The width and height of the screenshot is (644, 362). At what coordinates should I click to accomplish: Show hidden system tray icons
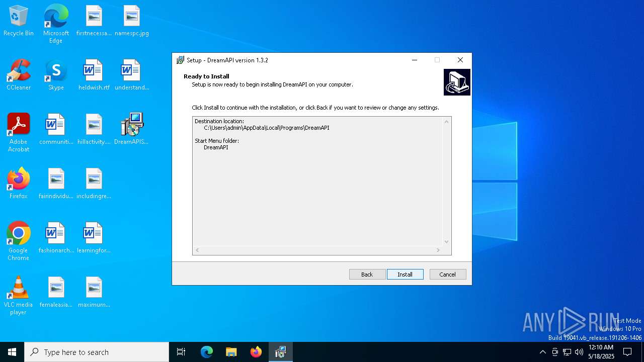coord(542,352)
